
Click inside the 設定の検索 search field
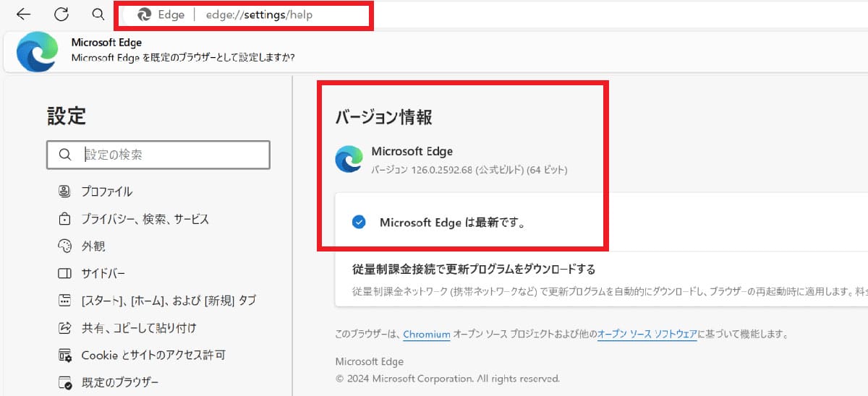point(158,155)
